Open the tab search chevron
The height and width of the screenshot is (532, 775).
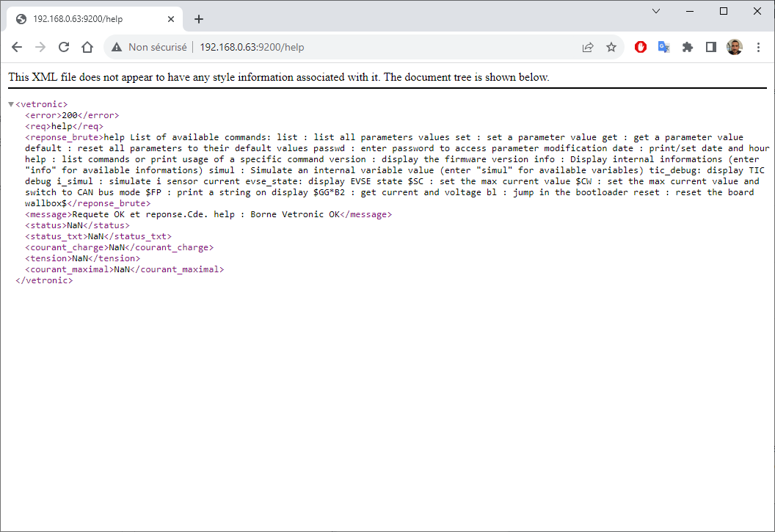click(656, 11)
